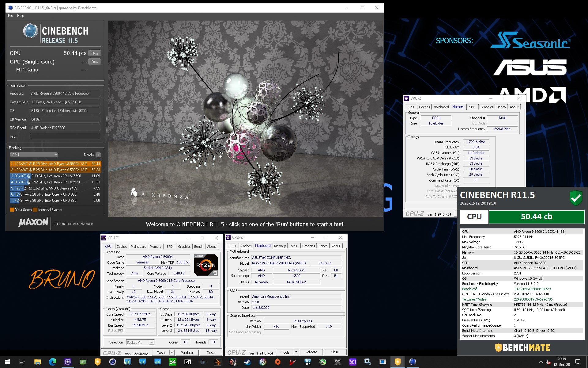The image size is (588, 368).
Task: Switch to CPU tab in Mainboard CPU-Z window
Action: point(233,246)
